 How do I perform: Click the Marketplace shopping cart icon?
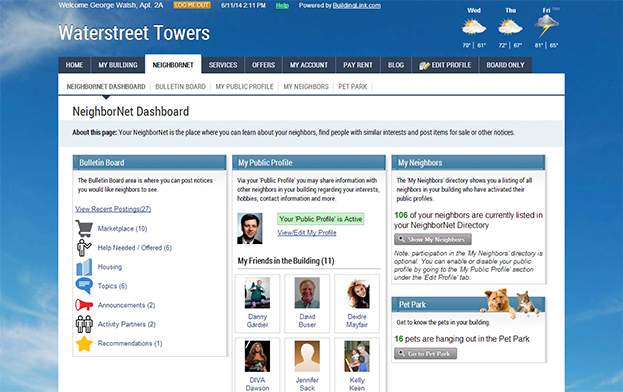(x=84, y=228)
